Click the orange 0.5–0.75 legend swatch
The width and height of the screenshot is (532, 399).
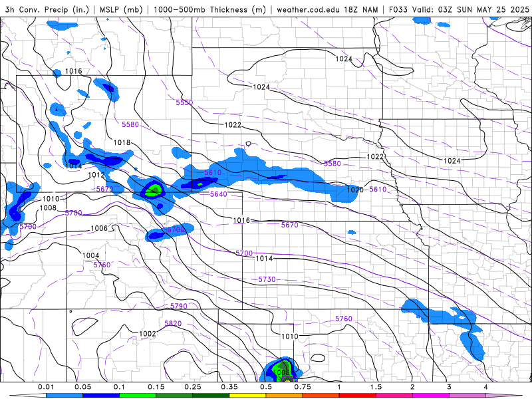[x=285, y=396]
